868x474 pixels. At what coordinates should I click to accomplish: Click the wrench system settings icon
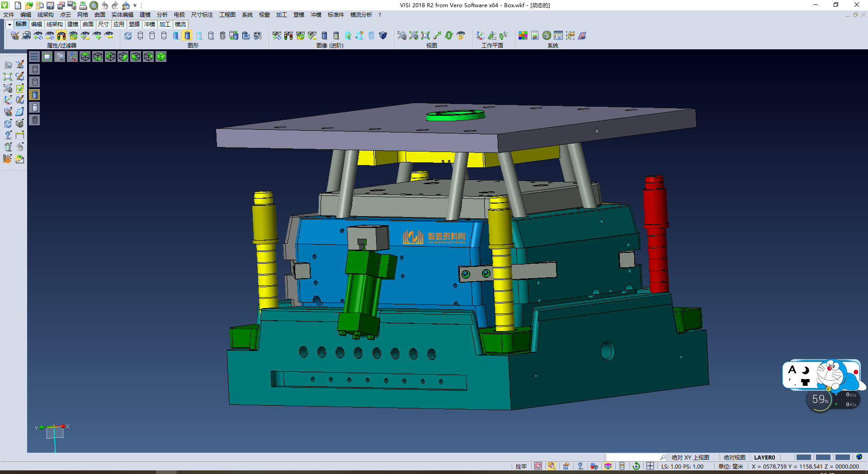546,36
